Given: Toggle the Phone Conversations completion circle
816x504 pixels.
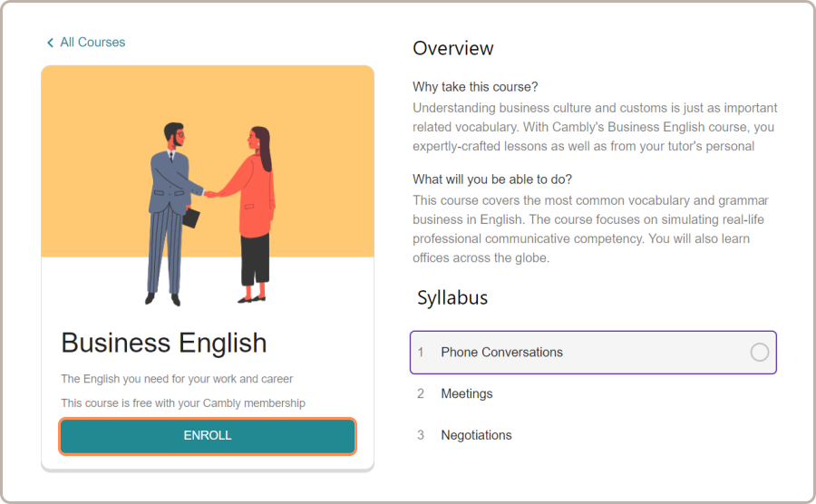Looking at the screenshot, I should (x=759, y=353).
